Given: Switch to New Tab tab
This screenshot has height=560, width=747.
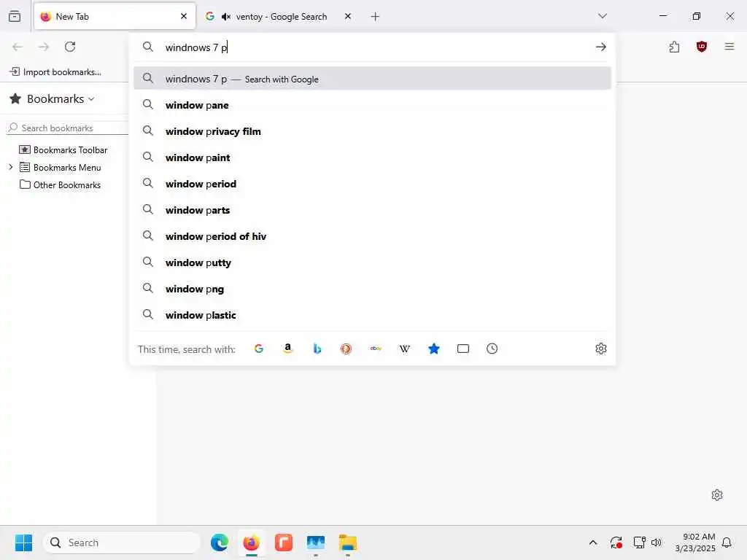Looking at the screenshot, I should [x=115, y=16].
